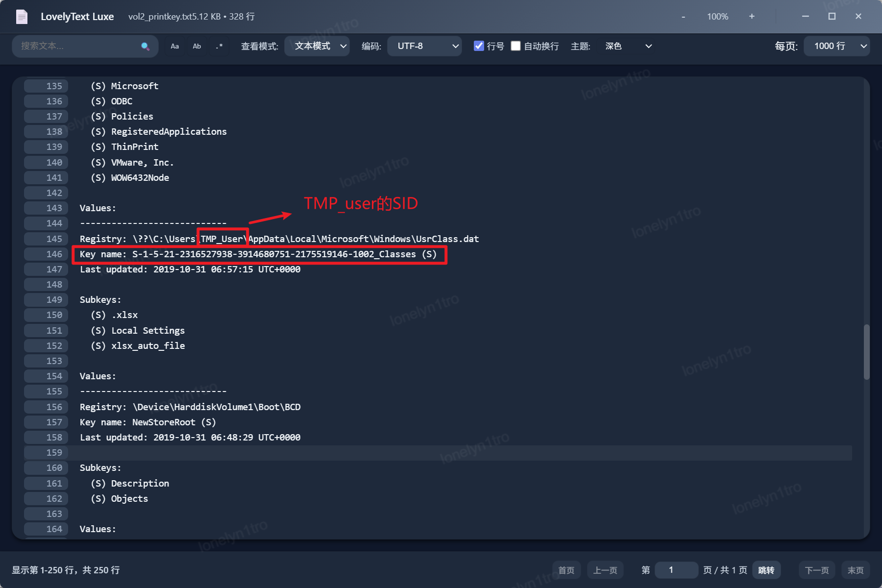Enable regex .* search mode
The image size is (882, 588).
[219, 46]
